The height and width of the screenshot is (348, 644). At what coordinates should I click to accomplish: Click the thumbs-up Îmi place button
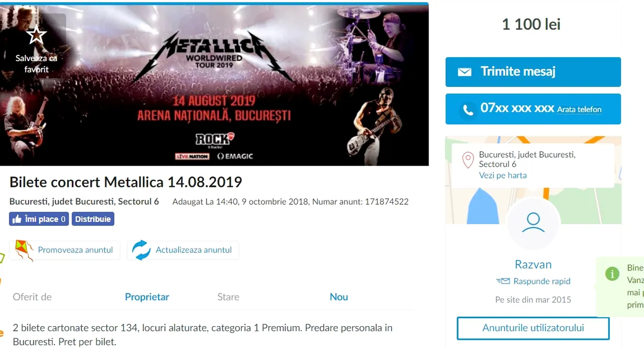pyautogui.click(x=39, y=219)
